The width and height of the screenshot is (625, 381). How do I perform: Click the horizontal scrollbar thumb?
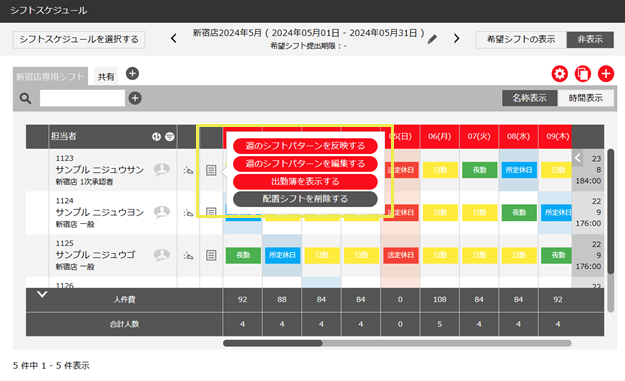pos(273,343)
